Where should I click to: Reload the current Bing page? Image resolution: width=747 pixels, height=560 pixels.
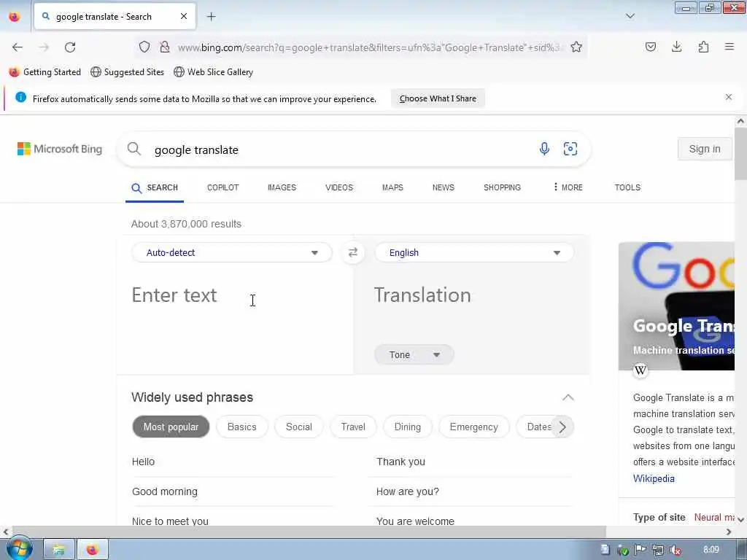point(70,47)
